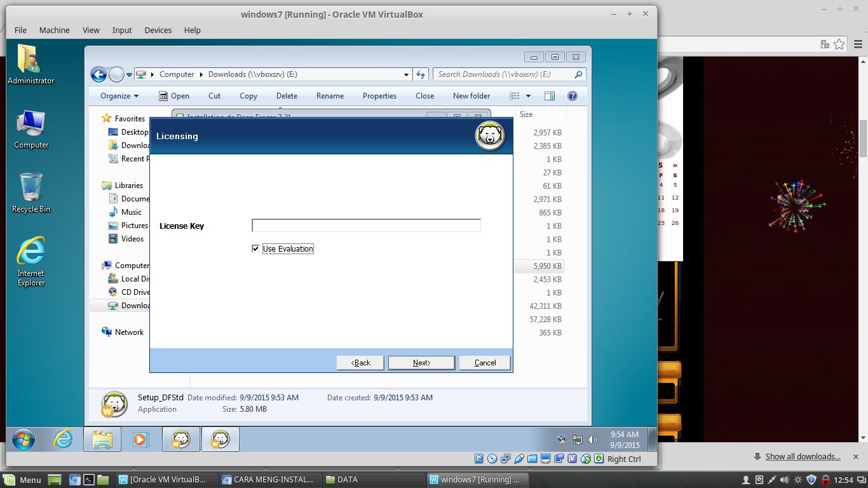Click Rename in Explorer toolbar

tap(330, 96)
